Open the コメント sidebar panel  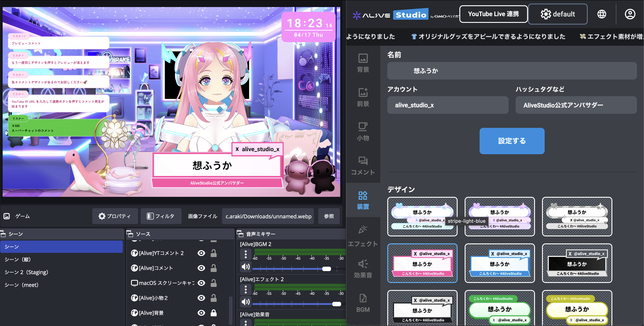(x=363, y=166)
